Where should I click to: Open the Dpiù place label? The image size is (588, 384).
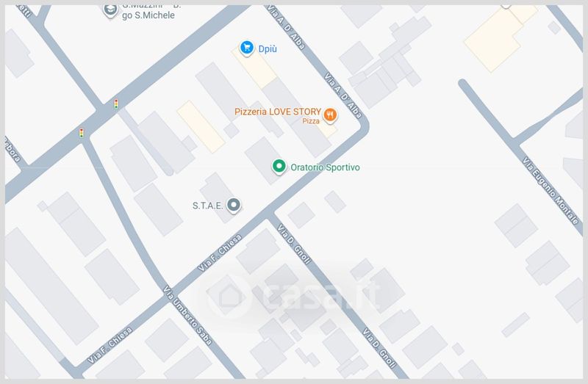(x=268, y=48)
